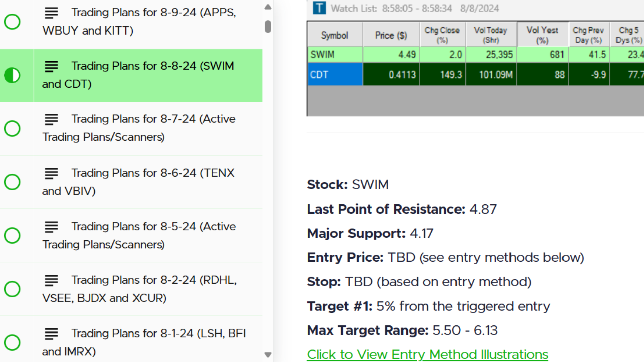
Task: Toggle completion circle for 8-5-24 lesson
Action: click(x=12, y=236)
